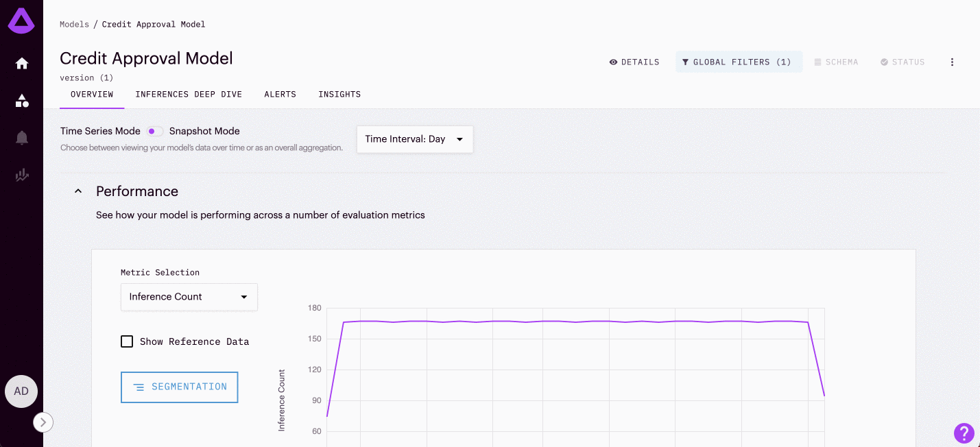Toggle between Time Series and Snapshot Mode

(x=155, y=131)
